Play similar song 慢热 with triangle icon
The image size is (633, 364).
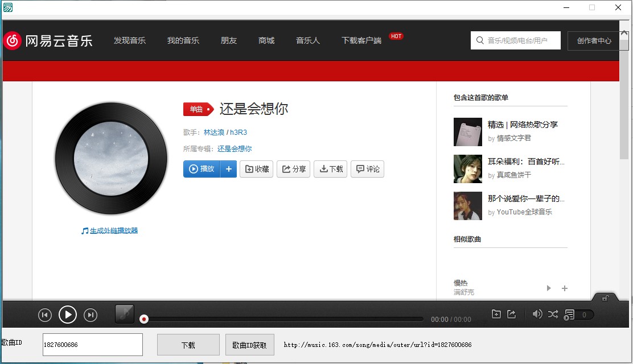(x=549, y=288)
